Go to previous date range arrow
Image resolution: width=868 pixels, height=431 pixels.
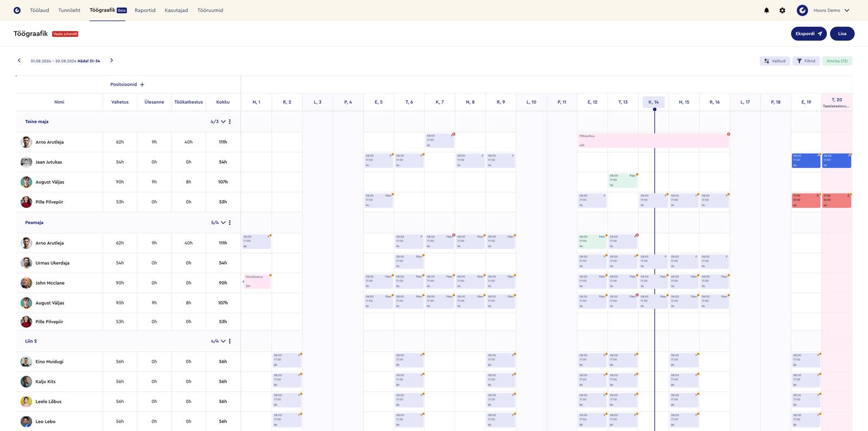click(19, 61)
